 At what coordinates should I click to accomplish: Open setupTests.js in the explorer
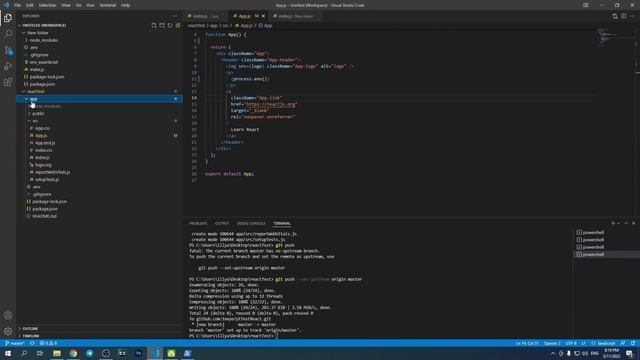pyautogui.click(x=47, y=180)
